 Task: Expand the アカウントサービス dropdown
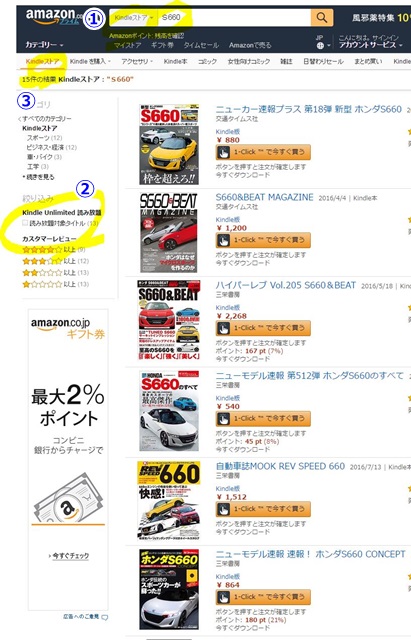[x=371, y=45]
